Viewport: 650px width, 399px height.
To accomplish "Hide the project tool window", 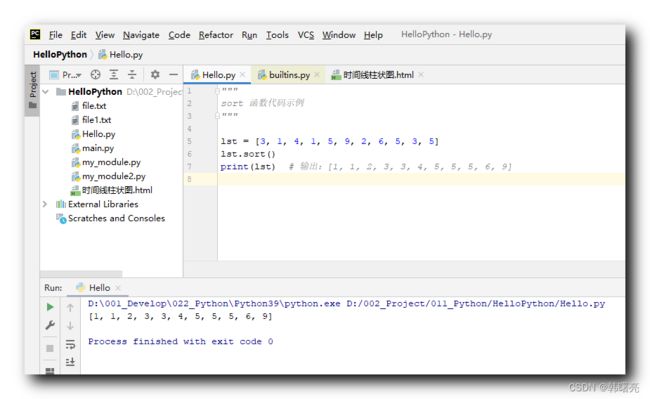I will [174, 75].
